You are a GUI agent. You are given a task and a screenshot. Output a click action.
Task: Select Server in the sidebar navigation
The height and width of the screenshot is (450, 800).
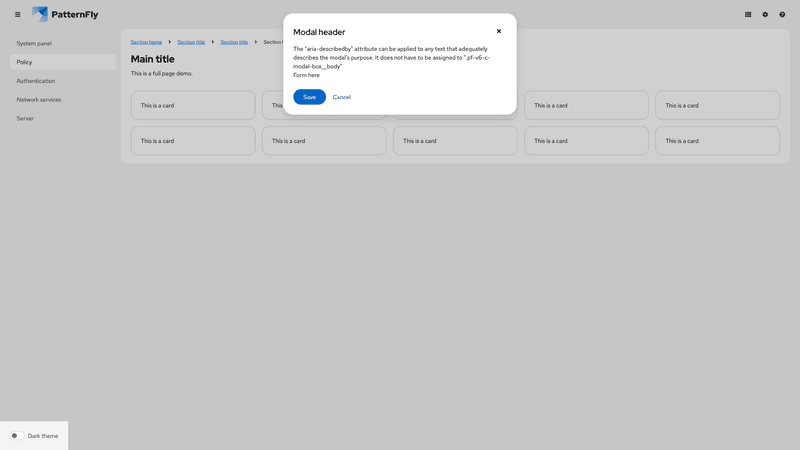coord(25,118)
